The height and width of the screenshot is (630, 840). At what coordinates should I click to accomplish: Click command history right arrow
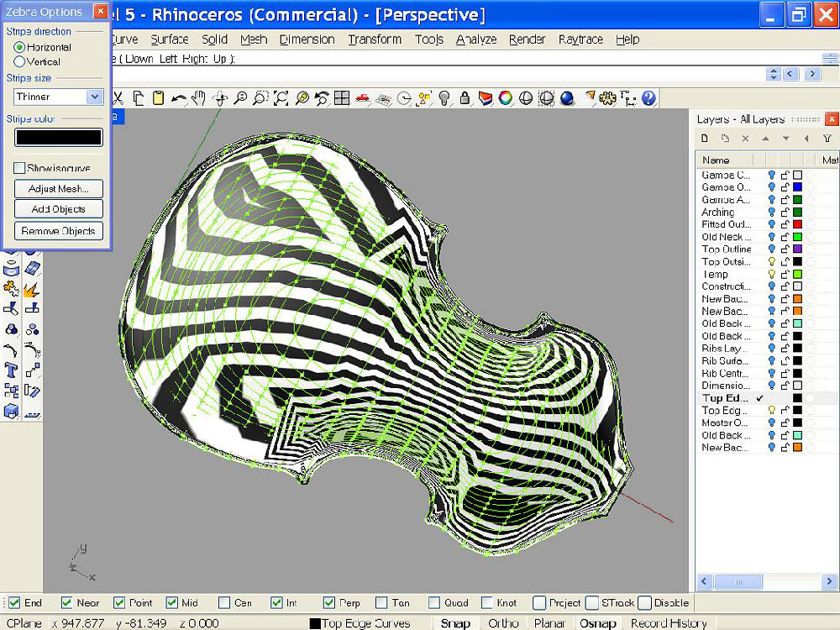pyautogui.click(x=812, y=74)
